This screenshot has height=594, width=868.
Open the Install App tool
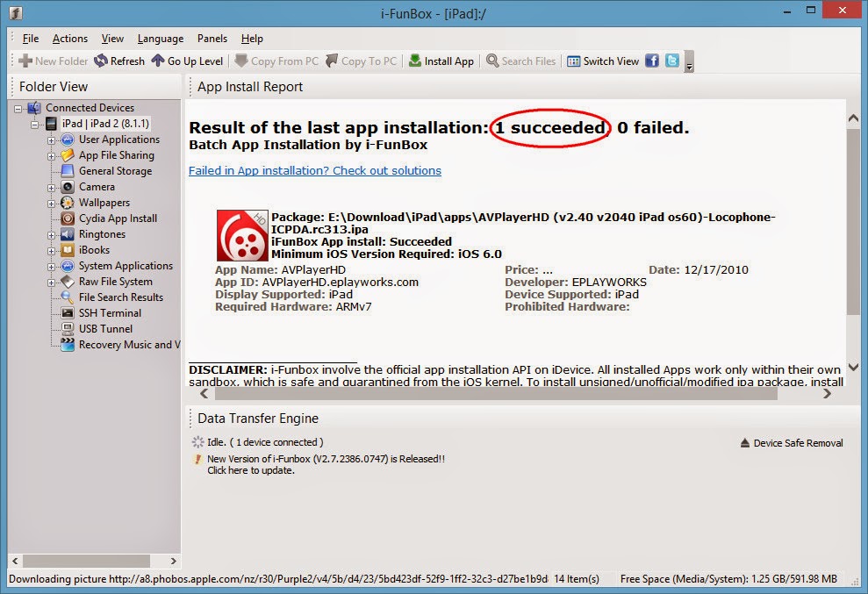click(x=441, y=61)
